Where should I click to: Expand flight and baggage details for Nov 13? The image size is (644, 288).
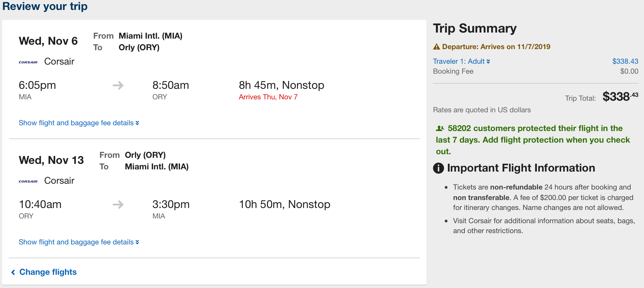[x=79, y=242]
